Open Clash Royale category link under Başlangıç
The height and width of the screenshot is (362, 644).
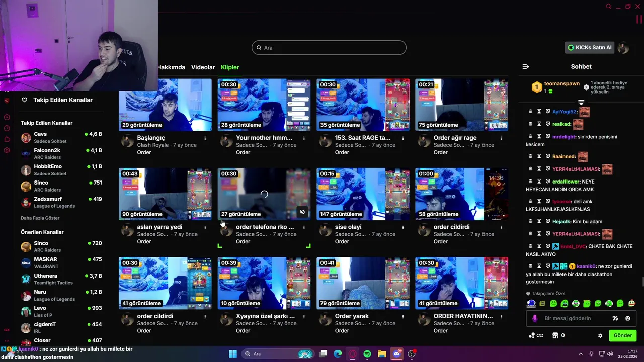click(x=152, y=145)
